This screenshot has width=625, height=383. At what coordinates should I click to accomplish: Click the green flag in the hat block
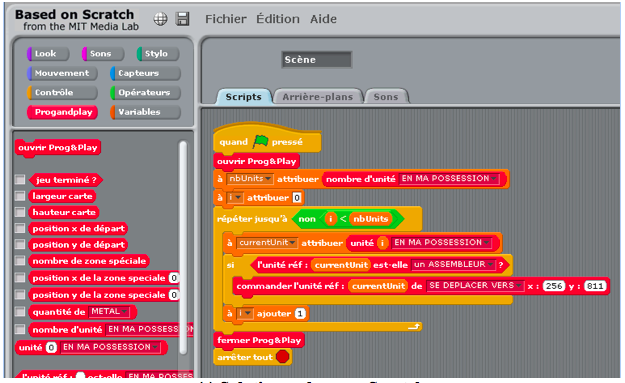click(x=260, y=141)
